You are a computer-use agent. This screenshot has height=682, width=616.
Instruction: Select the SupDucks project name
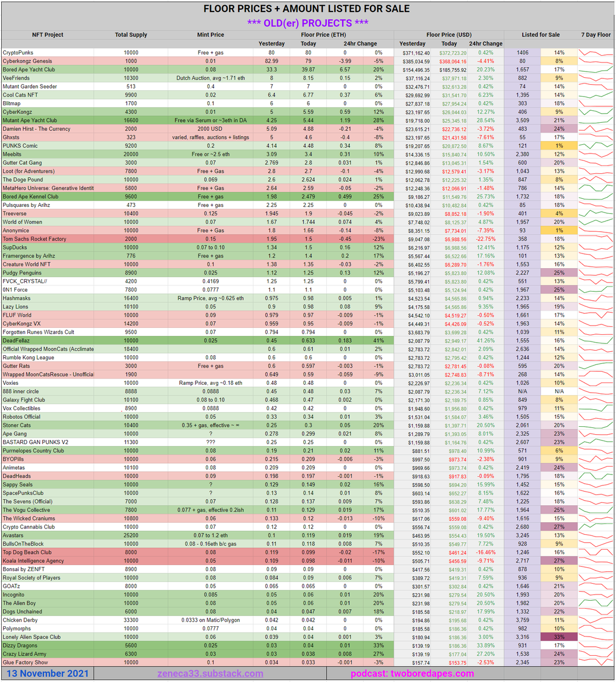(x=15, y=248)
